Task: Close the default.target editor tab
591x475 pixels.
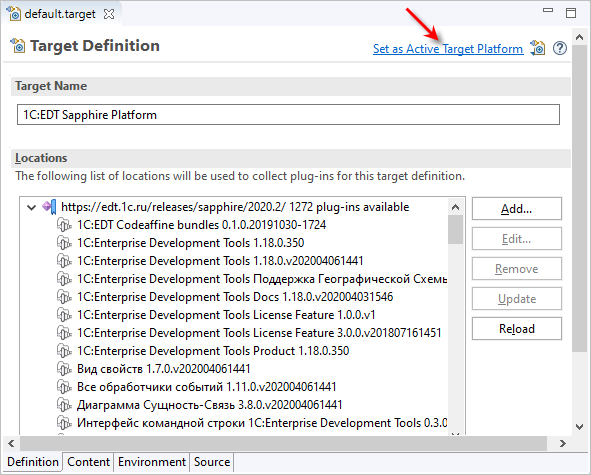Action: coord(109,14)
